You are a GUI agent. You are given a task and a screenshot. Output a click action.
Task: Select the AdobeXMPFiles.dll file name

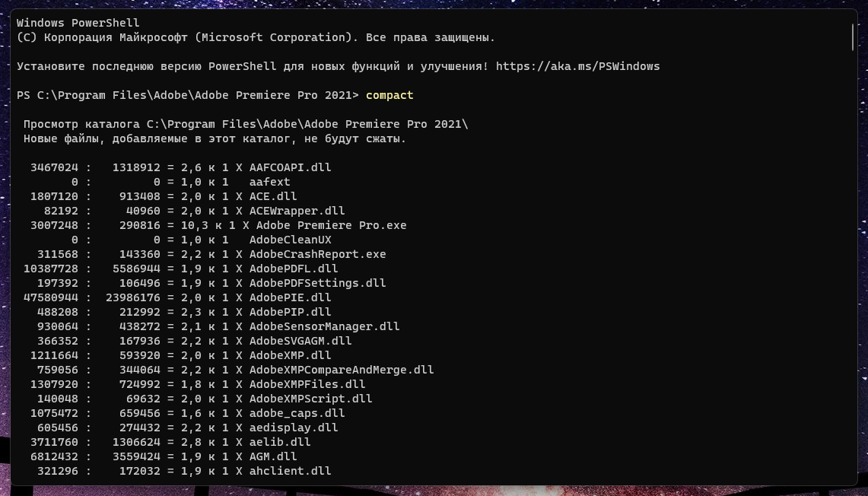pos(307,383)
